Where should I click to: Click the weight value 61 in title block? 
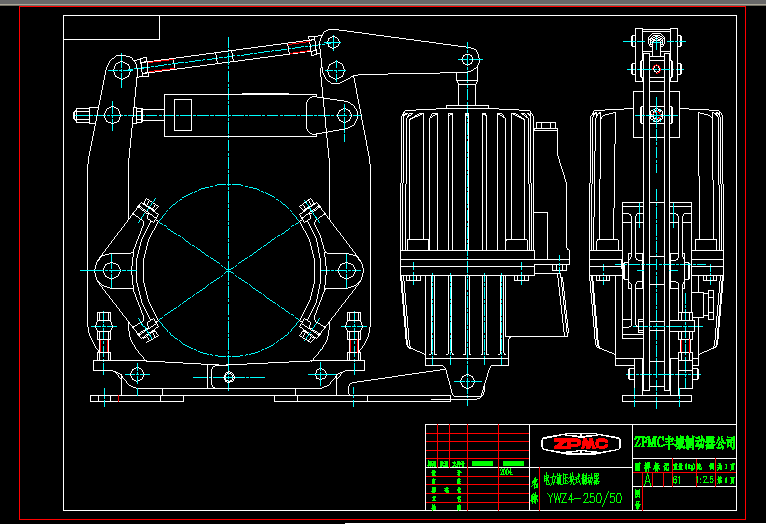[677, 480]
